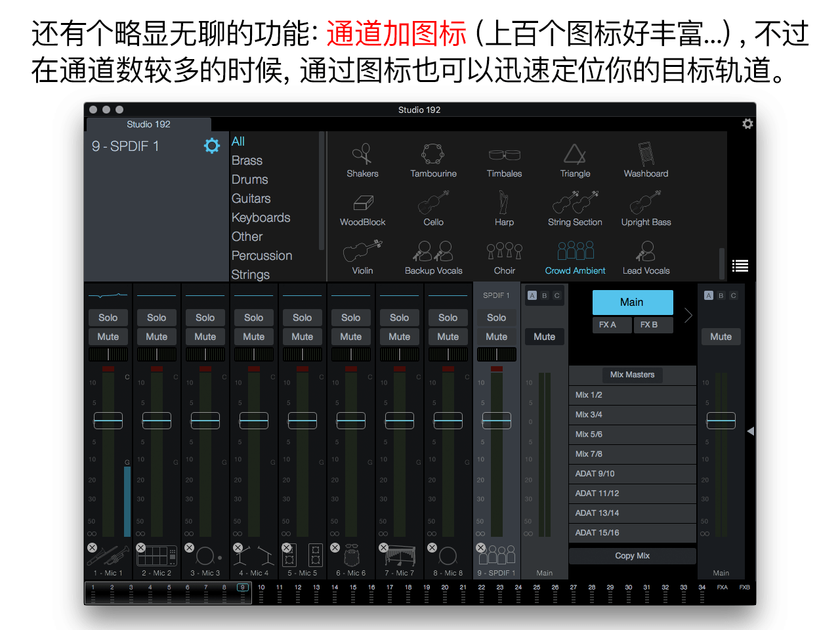Image resolution: width=840 pixels, height=630 pixels.
Task: Choose the Lead Vocals channel icon
Action: (646, 258)
